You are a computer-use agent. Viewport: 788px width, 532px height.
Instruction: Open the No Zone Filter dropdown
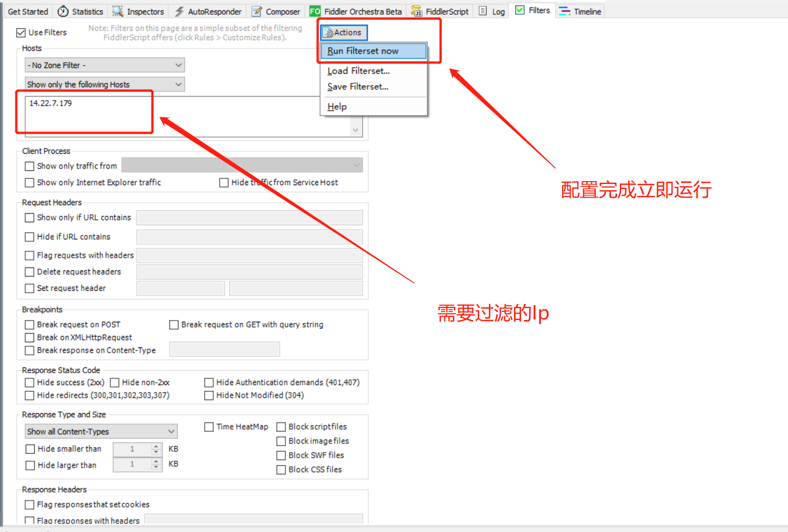tap(105, 65)
